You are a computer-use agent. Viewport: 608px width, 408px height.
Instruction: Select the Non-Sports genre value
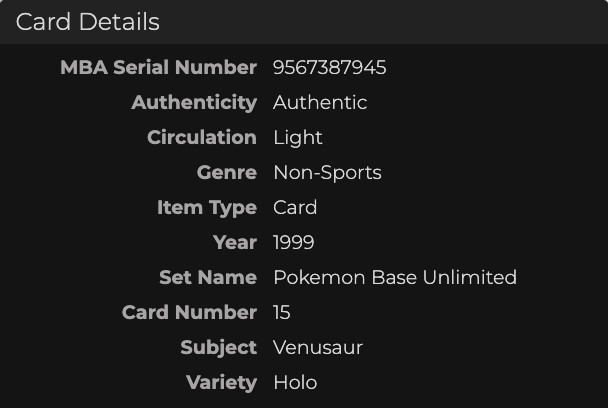pyautogui.click(x=327, y=173)
